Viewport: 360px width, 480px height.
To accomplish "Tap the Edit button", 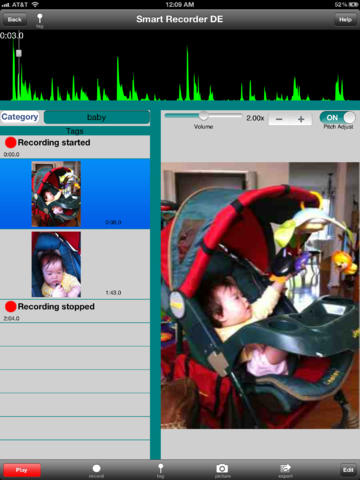I will pyautogui.click(x=348, y=470).
